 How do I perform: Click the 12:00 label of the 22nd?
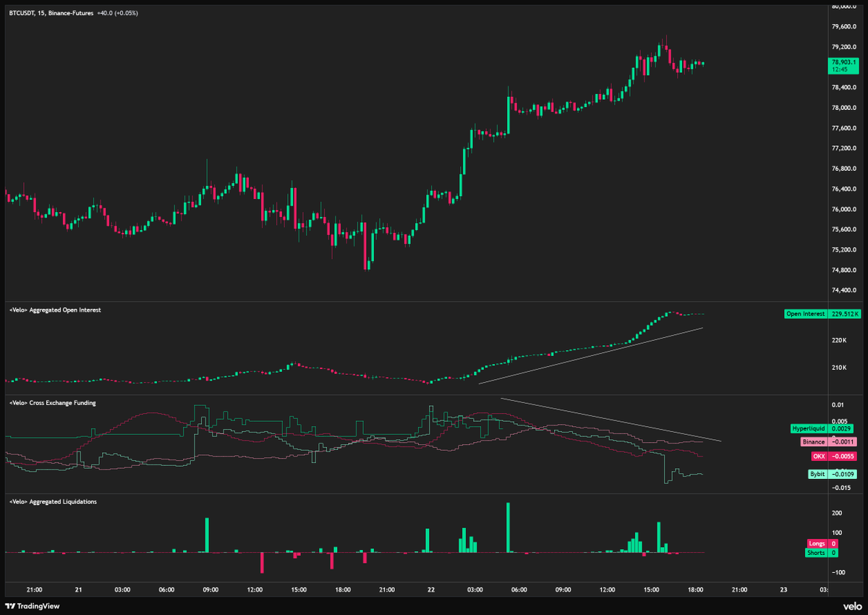[608, 590]
